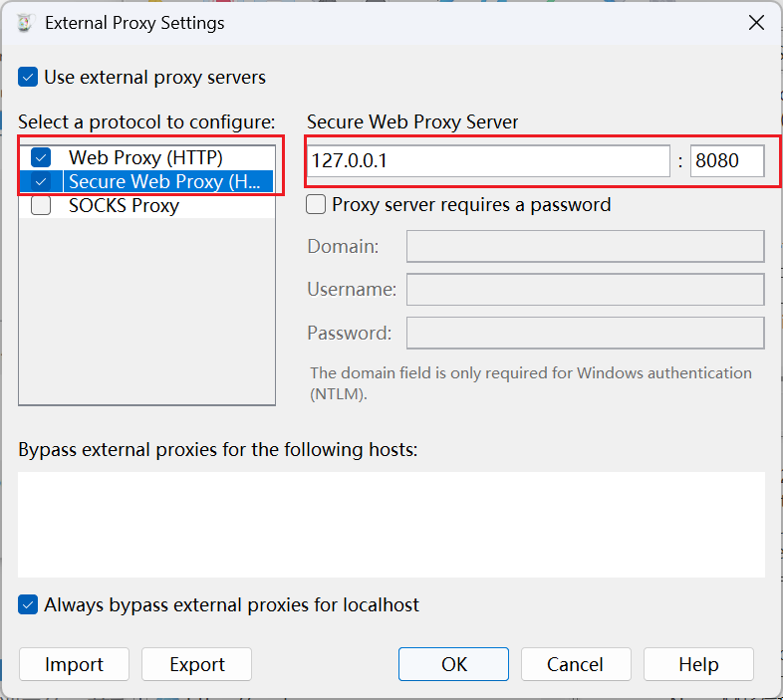
Task: Check Proxy server requires a password
Action: pyautogui.click(x=316, y=205)
